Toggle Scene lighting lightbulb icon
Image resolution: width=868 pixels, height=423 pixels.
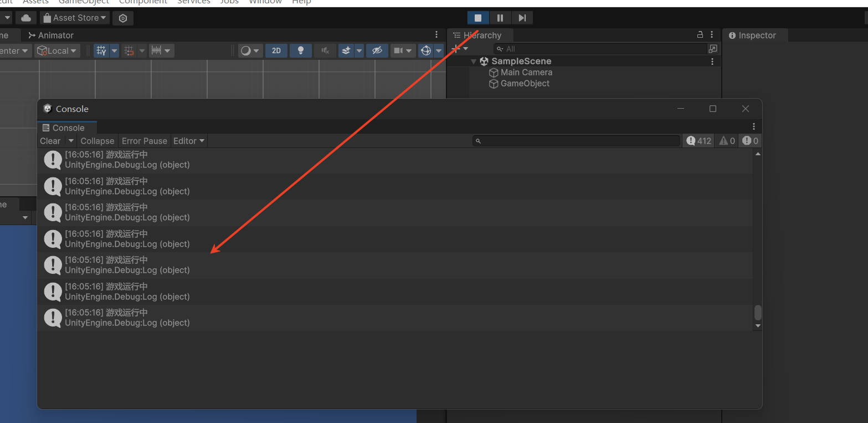301,50
